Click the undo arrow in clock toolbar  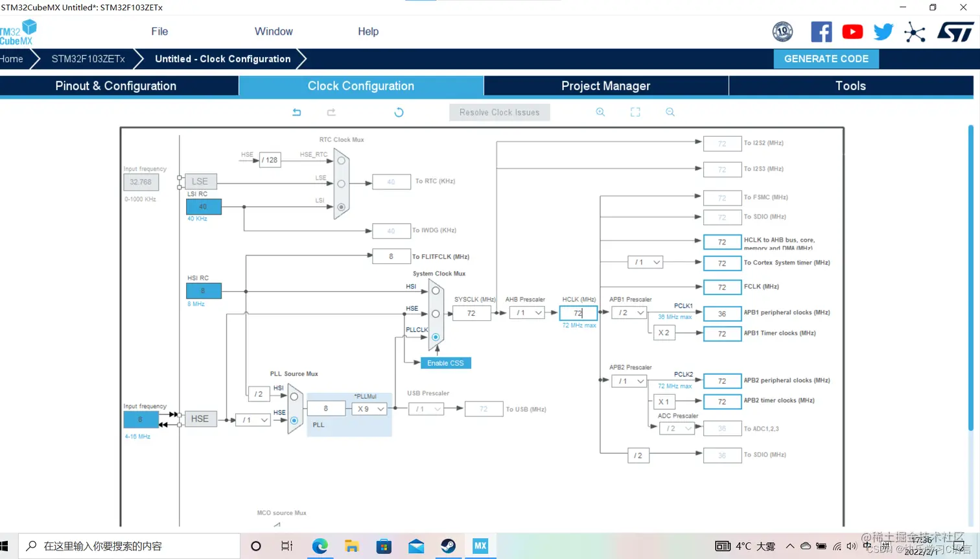point(297,112)
